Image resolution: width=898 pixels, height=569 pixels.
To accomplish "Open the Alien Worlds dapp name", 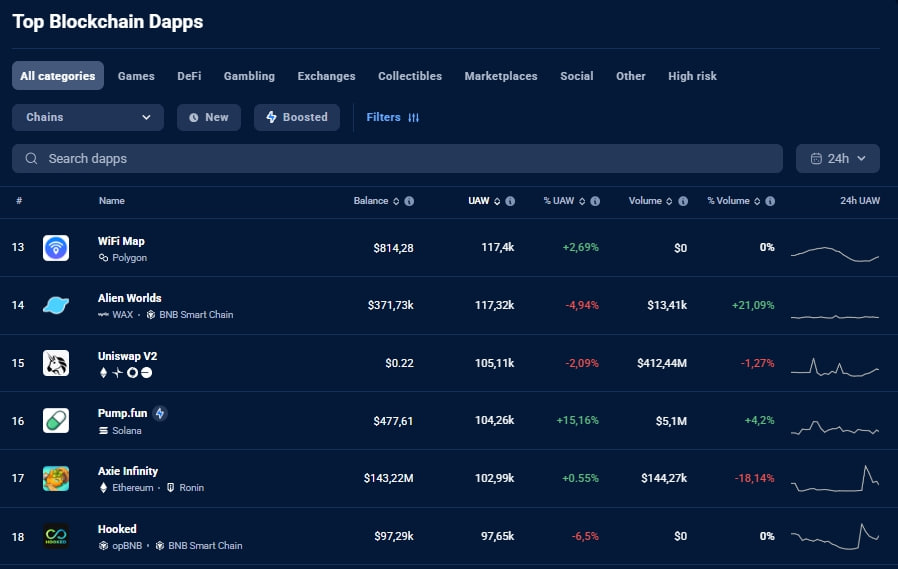I will point(129,298).
